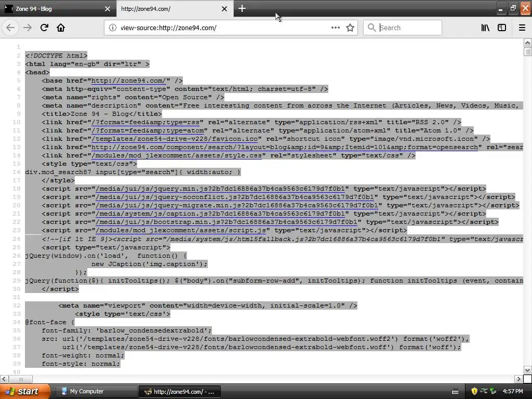The height and width of the screenshot is (399, 532).
Task: Click the <!DOCTYPE html> source line
Action: [56, 55]
